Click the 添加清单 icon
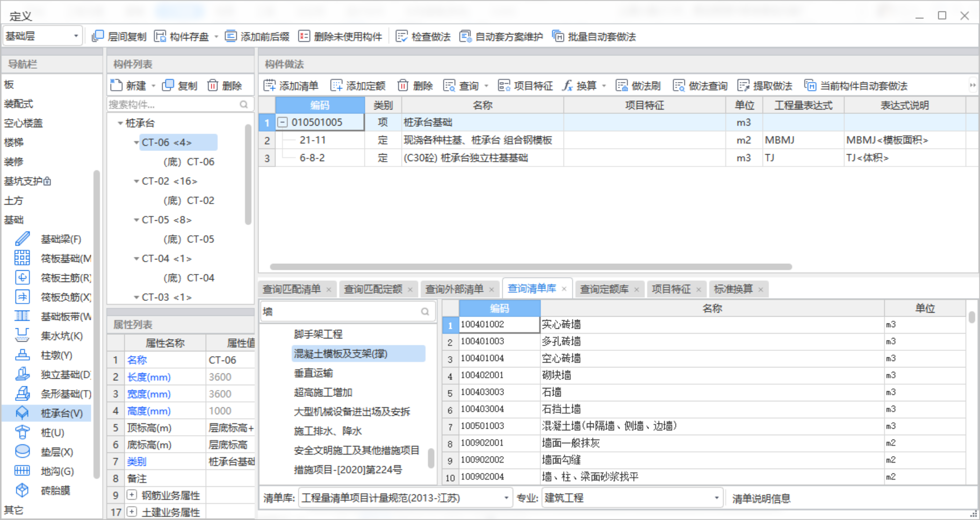980x520 pixels. [x=269, y=85]
